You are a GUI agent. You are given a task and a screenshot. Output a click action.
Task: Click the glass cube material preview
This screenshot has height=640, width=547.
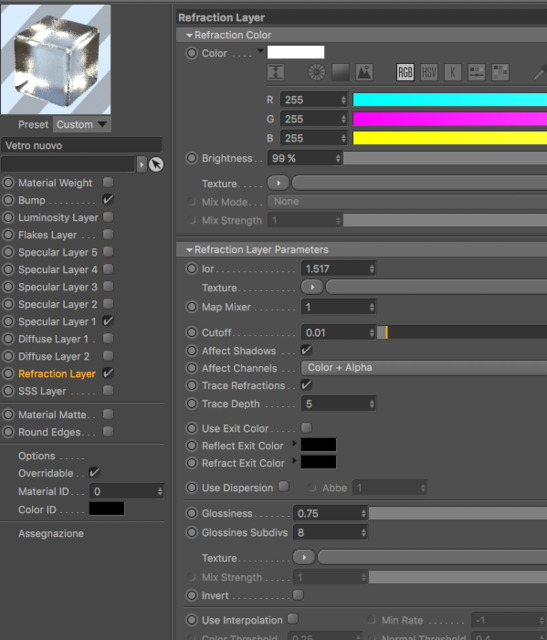pyautogui.click(x=56, y=60)
